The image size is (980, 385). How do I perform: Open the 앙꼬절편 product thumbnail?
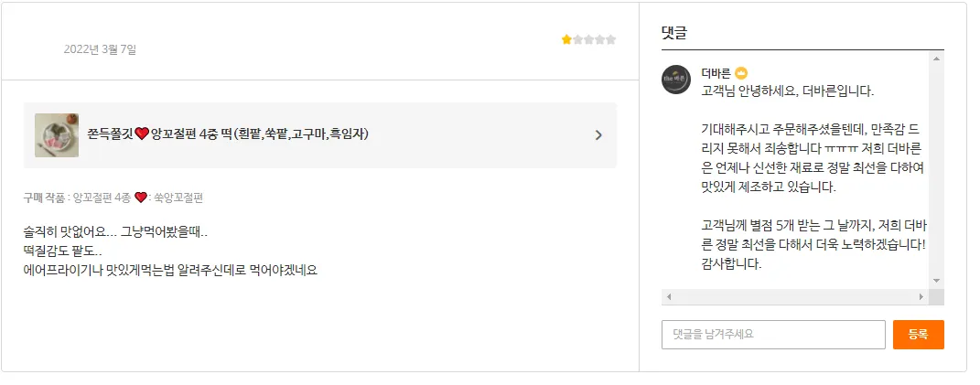point(50,135)
